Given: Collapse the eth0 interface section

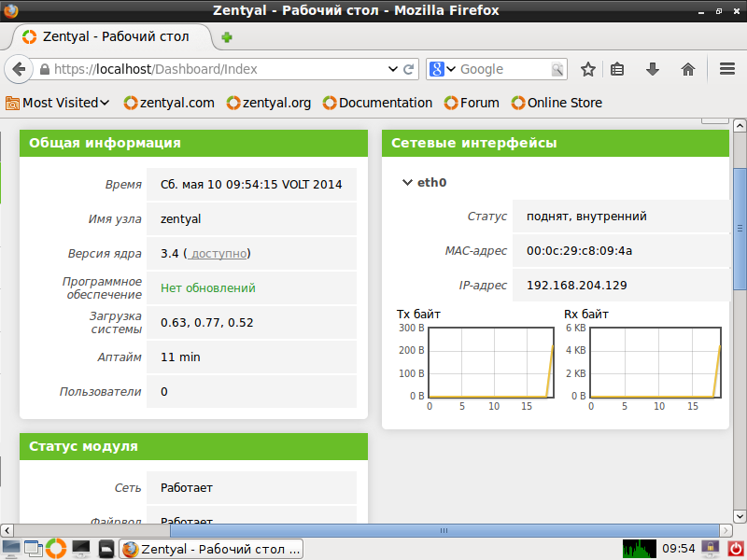Looking at the screenshot, I should click(x=407, y=182).
